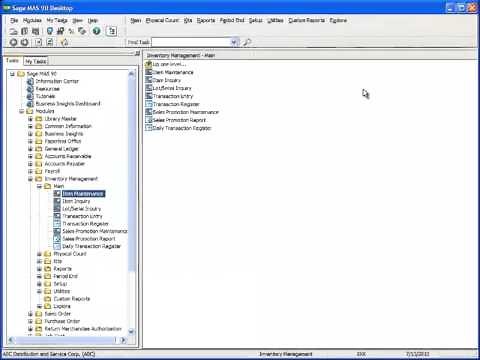This screenshot has width=480, height=360.
Task: Expand the Sales Order module
Action: 30,314
